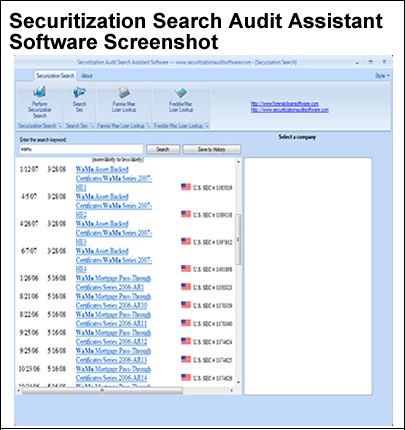Click the Search Sec ribbon icon
The height and width of the screenshot is (430, 405).
pyautogui.click(x=79, y=92)
